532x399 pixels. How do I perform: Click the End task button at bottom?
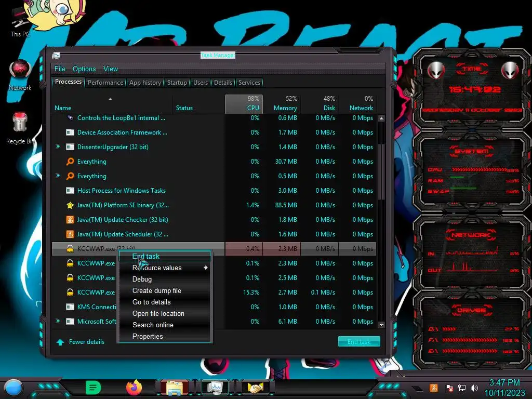(x=359, y=342)
